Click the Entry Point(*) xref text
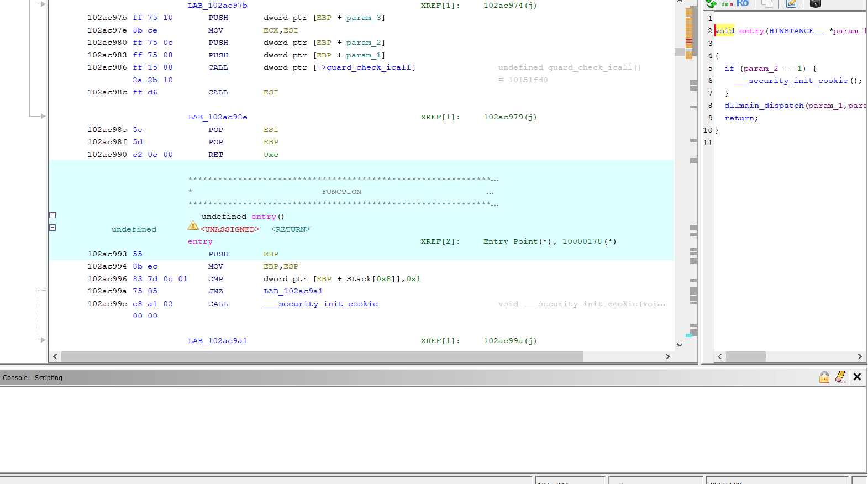868x484 pixels. (x=517, y=241)
